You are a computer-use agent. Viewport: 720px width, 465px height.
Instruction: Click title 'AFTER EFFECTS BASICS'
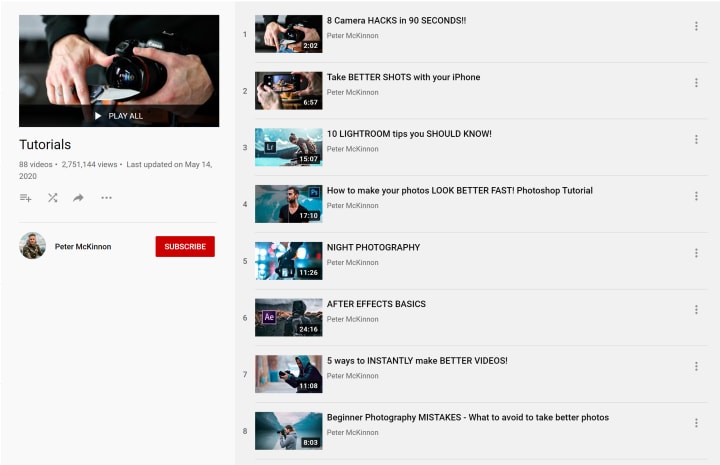tap(376, 304)
